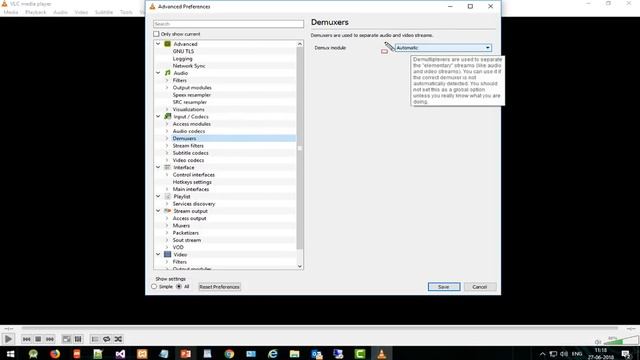
Task: Toggle shuffle random button
Action: click(118, 339)
